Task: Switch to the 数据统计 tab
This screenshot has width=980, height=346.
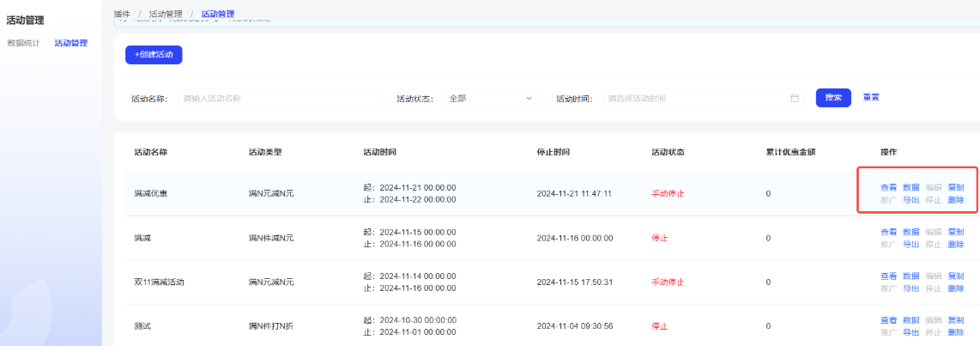Action: 23,43
